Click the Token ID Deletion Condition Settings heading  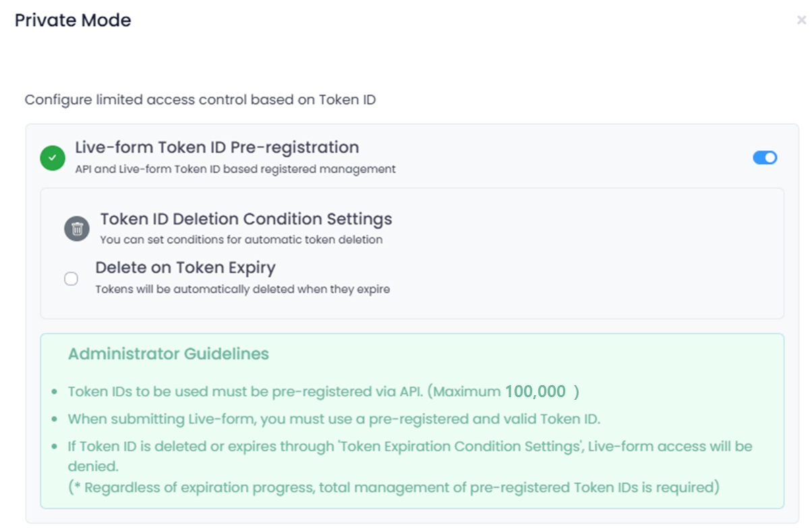pyautogui.click(x=246, y=219)
